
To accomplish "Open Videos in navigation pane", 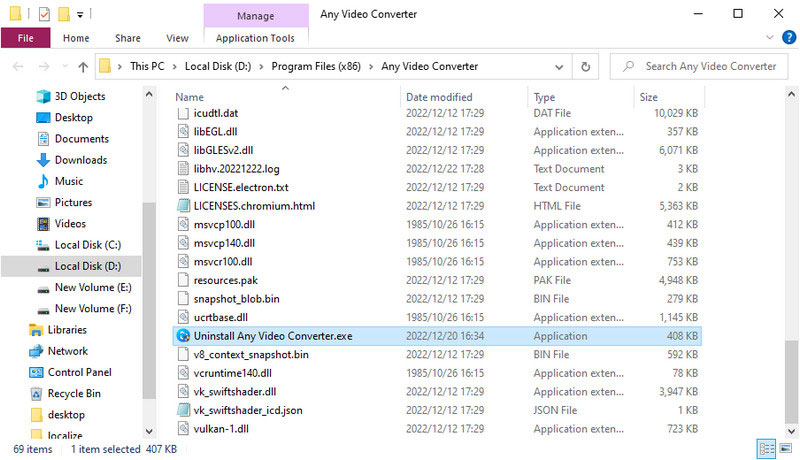I will coord(70,224).
